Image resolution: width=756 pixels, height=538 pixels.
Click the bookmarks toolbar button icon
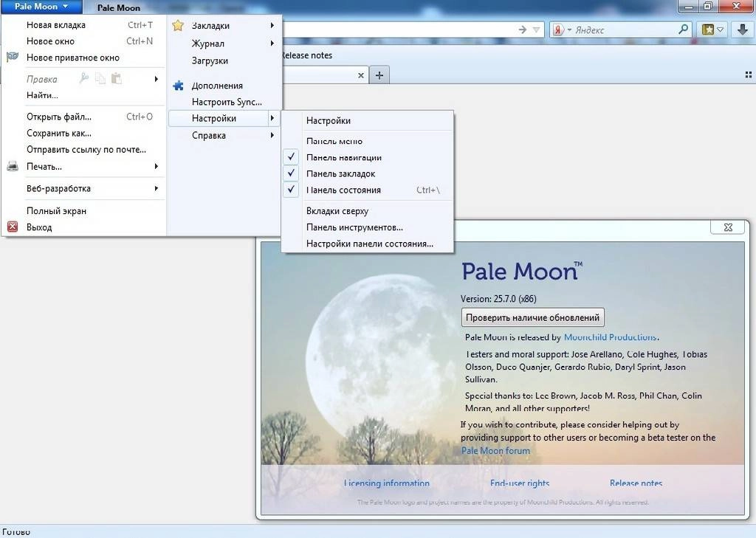click(708, 30)
